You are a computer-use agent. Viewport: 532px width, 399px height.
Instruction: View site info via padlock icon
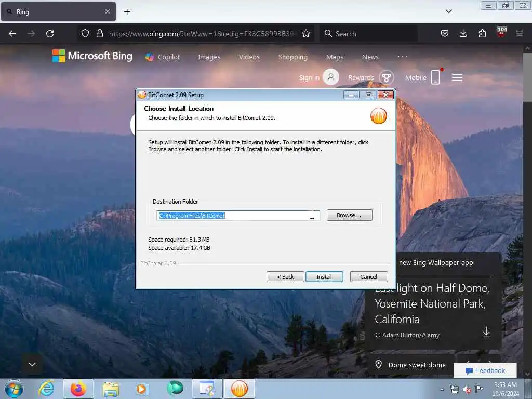point(99,33)
